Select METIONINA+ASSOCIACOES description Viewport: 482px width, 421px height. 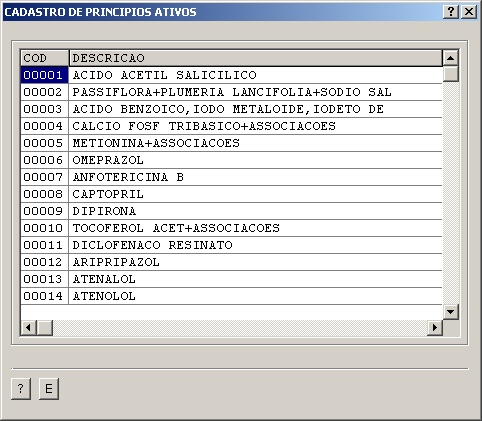256,143
